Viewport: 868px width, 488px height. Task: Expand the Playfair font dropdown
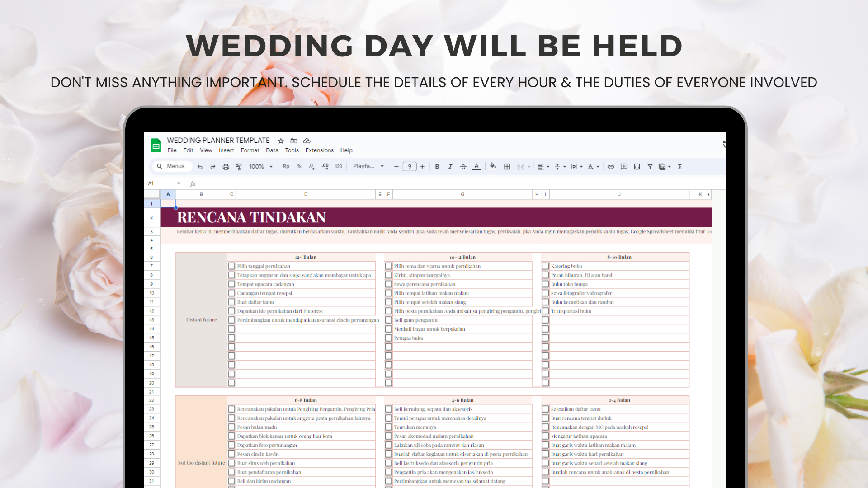[x=368, y=167]
